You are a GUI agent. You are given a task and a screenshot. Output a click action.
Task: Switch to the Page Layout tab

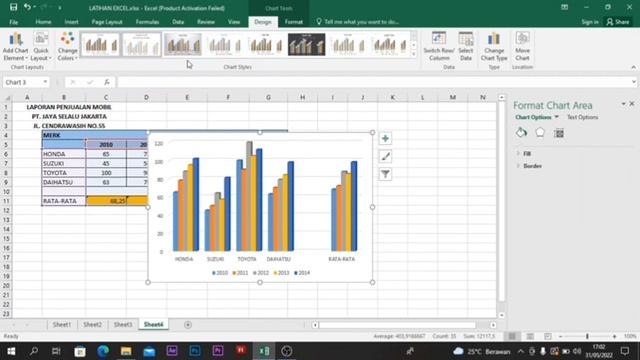point(107,22)
